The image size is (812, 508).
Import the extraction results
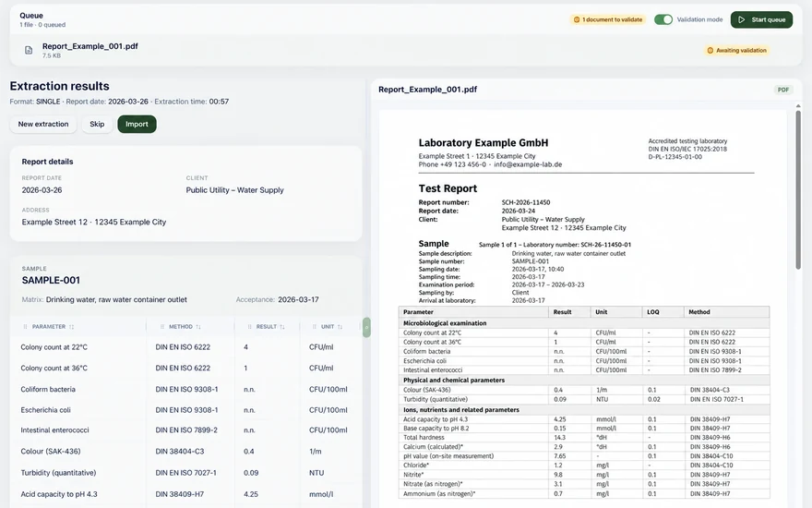point(137,124)
